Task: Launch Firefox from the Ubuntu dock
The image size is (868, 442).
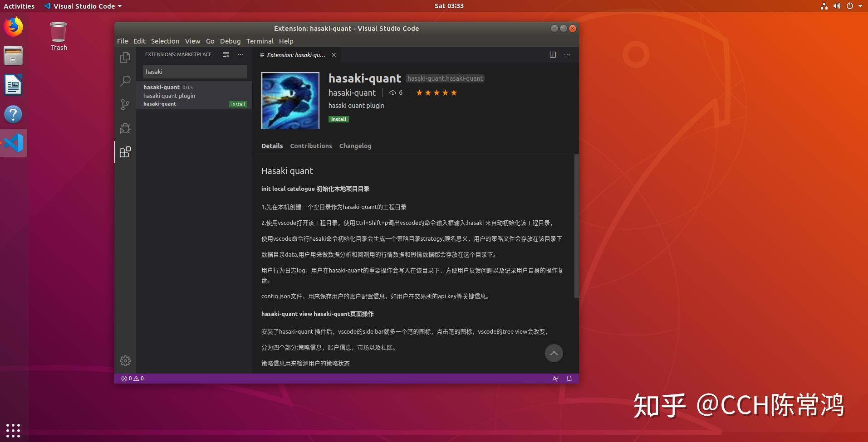Action: (x=13, y=27)
